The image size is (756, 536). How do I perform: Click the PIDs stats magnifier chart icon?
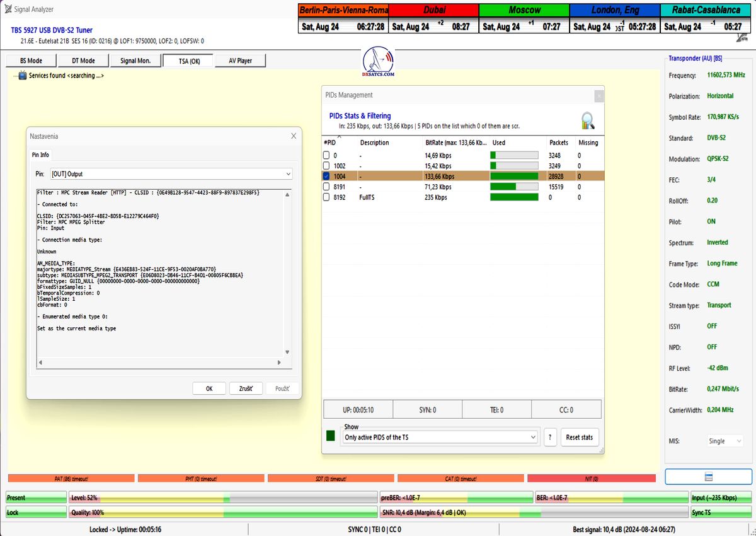(x=587, y=120)
